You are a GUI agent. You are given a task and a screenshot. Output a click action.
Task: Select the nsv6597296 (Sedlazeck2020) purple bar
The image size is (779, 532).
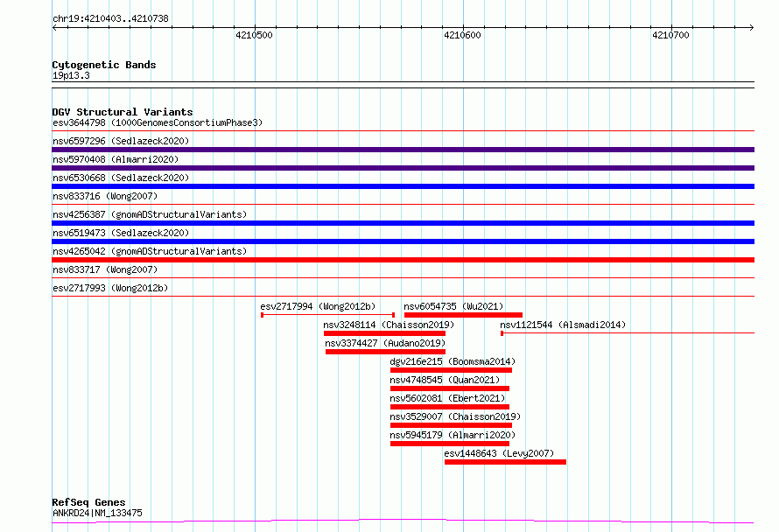point(403,150)
